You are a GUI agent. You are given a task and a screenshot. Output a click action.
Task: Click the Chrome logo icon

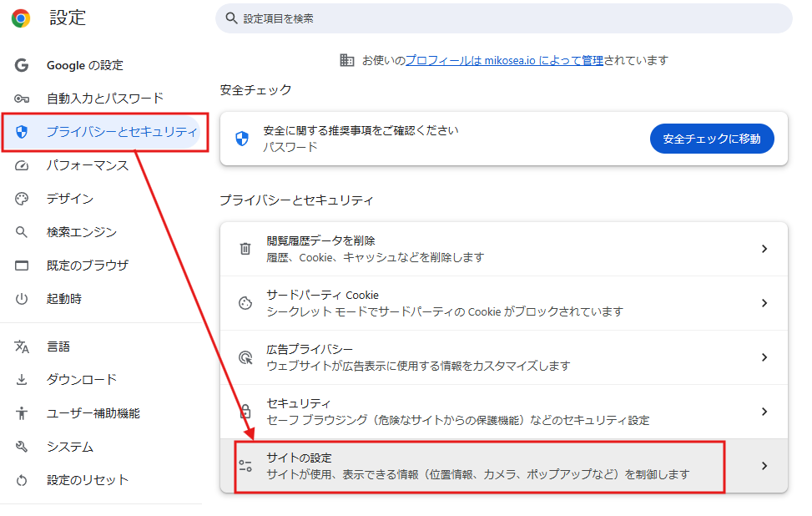[21, 18]
